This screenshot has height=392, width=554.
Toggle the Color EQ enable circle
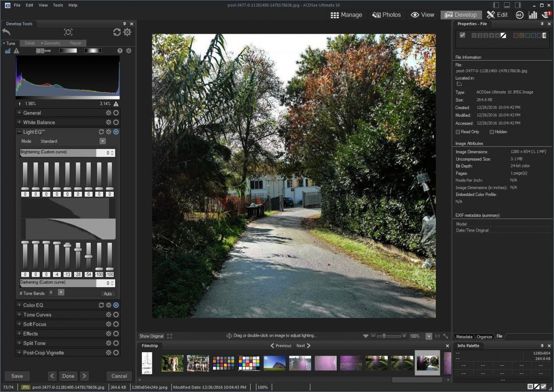(116, 305)
